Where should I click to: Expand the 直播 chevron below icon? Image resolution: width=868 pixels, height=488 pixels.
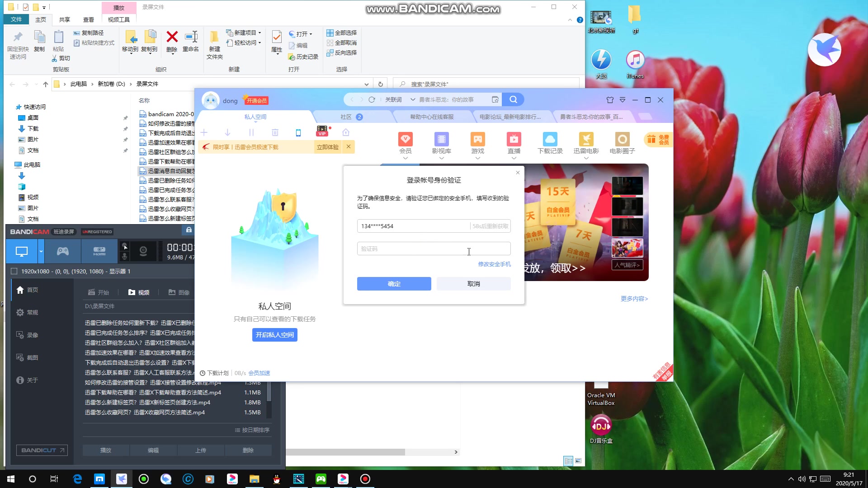click(514, 158)
